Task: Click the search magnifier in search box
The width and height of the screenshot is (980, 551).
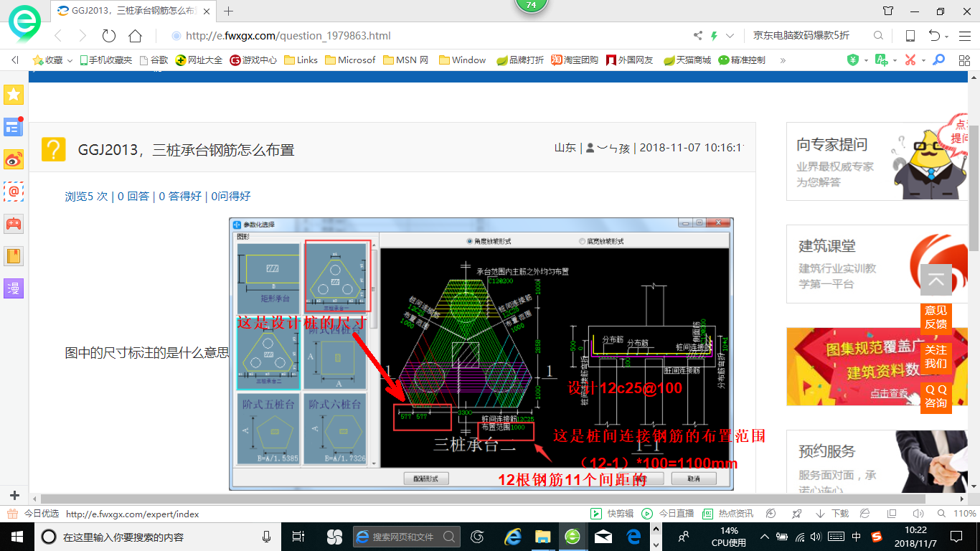Action: (878, 35)
